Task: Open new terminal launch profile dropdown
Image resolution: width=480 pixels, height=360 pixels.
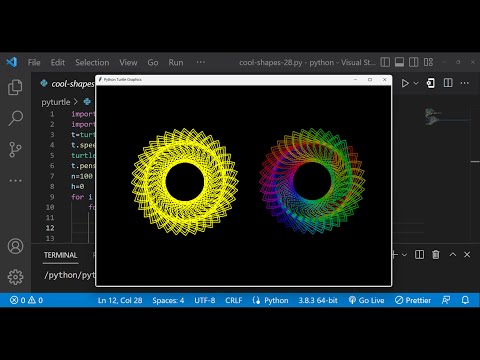Action: pyautogui.click(x=404, y=255)
